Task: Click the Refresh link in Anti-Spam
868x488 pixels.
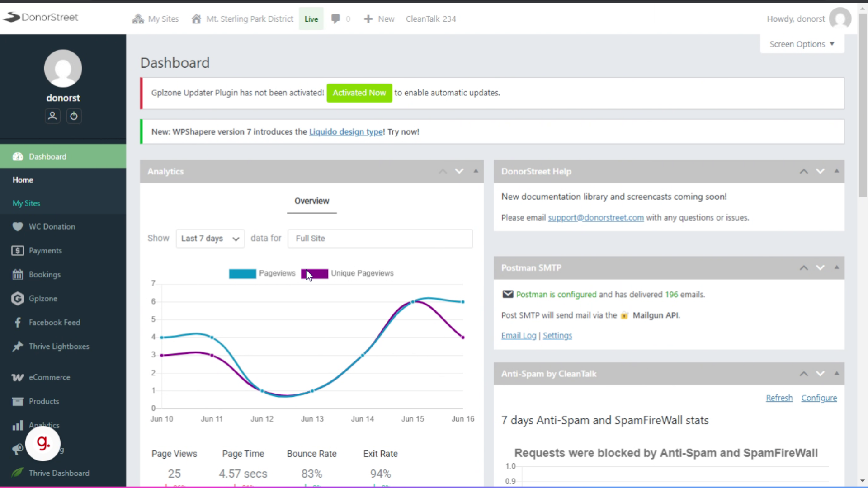Action: pos(779,398)
